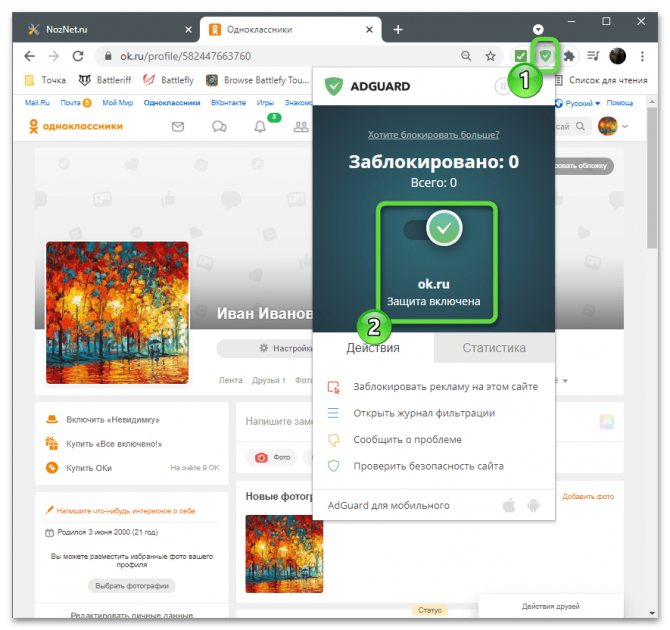670x630 pixels.
Task: Click the Android icon for AdGuard mobile
Action: pyautogui.click(x=533, y=506)
